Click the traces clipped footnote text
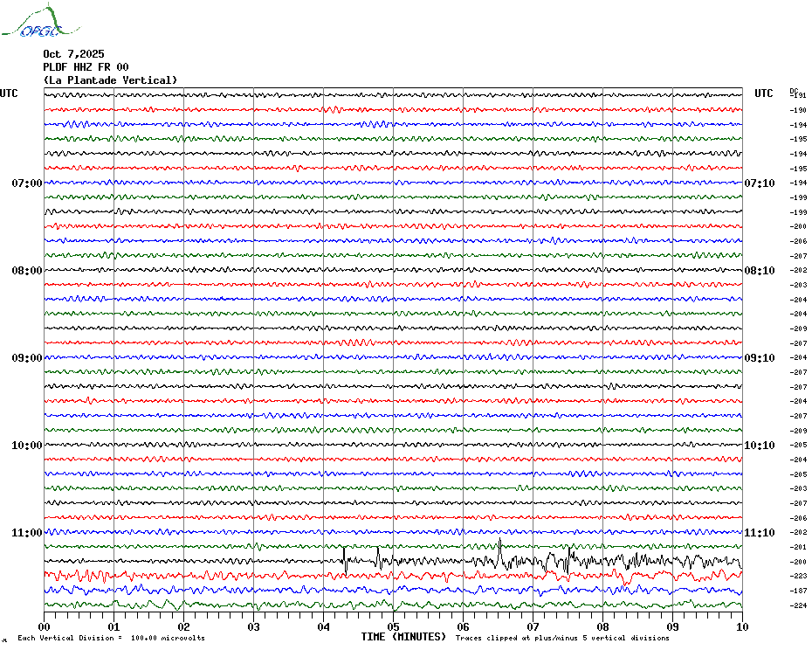Image resolution: width=812 pixels, height=650 pixels. [562, 639]
